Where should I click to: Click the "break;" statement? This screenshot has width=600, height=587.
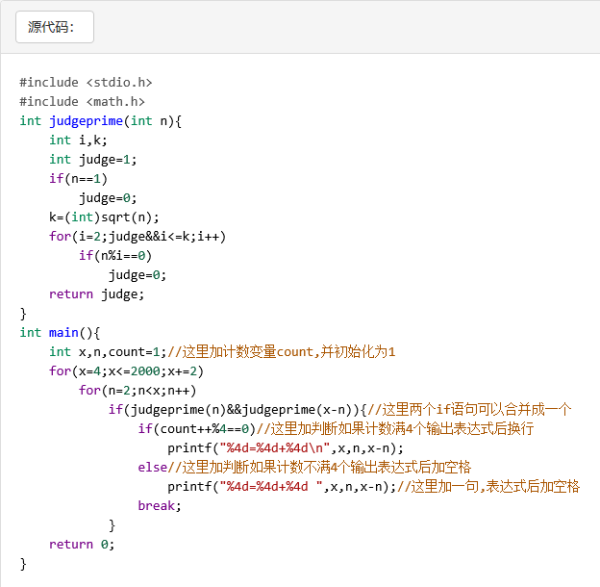point(160,506)
